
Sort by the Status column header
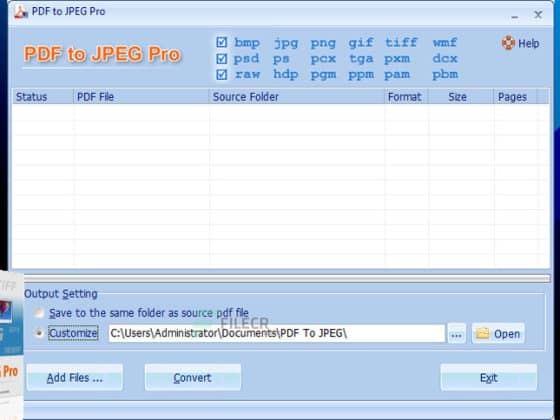pyautogui.click(x=43, y=97)
